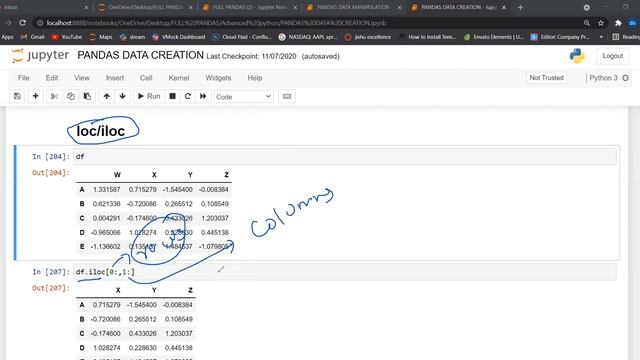Save the notebook with the floppy disk icon

(17, 96)
